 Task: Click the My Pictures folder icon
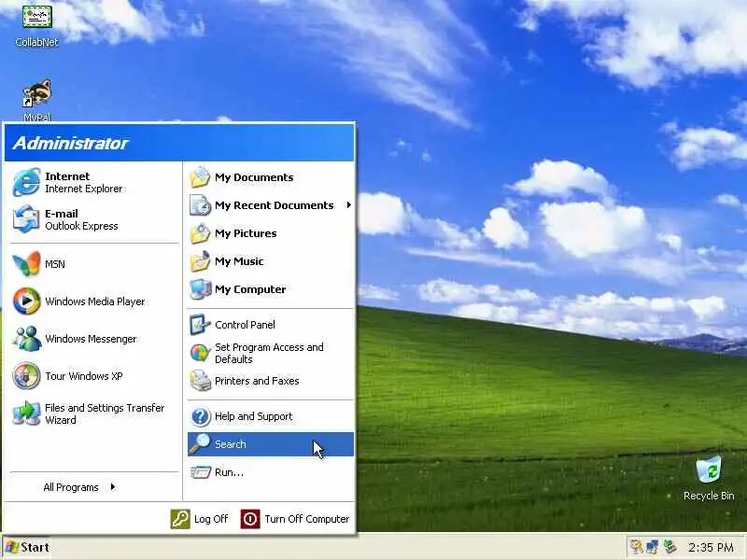point(200,233)
